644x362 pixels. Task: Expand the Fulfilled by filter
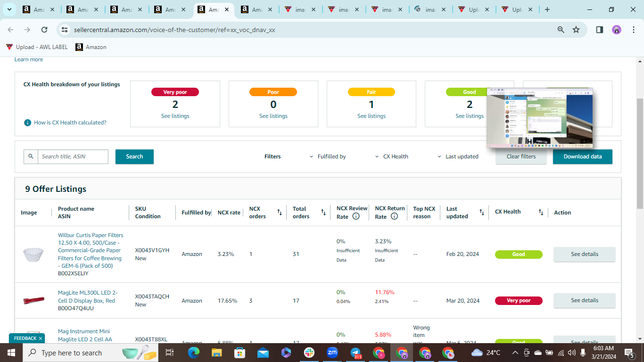tap(328, 156)
